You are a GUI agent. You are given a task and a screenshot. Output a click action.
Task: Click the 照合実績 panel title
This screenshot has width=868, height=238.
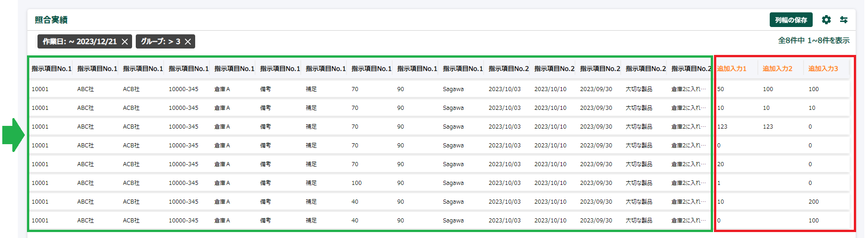[x=51, y=20]
